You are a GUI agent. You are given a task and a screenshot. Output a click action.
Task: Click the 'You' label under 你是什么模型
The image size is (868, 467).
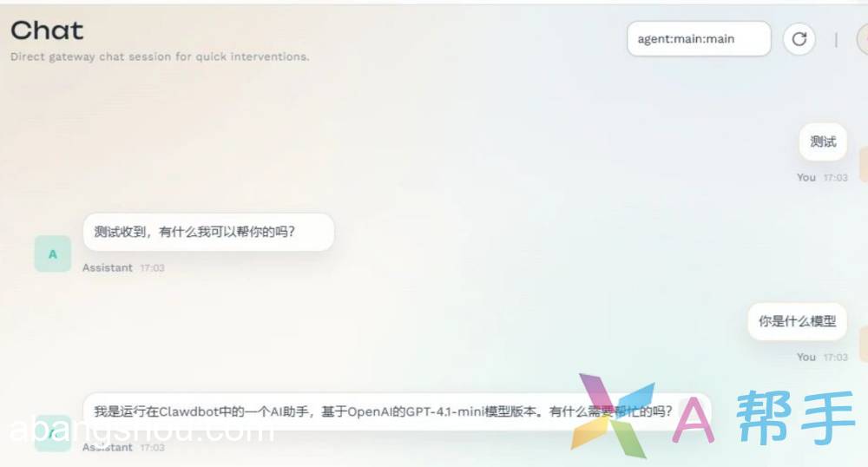[806, 357]
